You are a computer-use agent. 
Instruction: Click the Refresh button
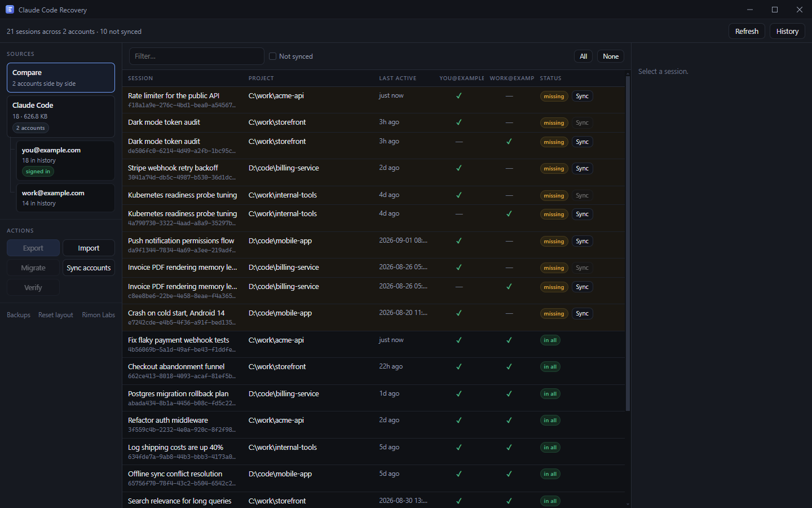click(747, 32)
